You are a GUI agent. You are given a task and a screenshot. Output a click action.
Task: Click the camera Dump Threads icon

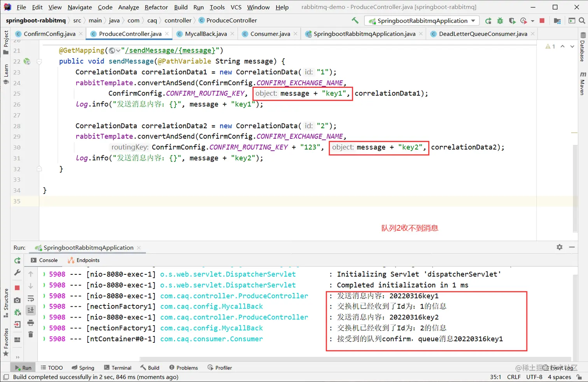(17, 300)
